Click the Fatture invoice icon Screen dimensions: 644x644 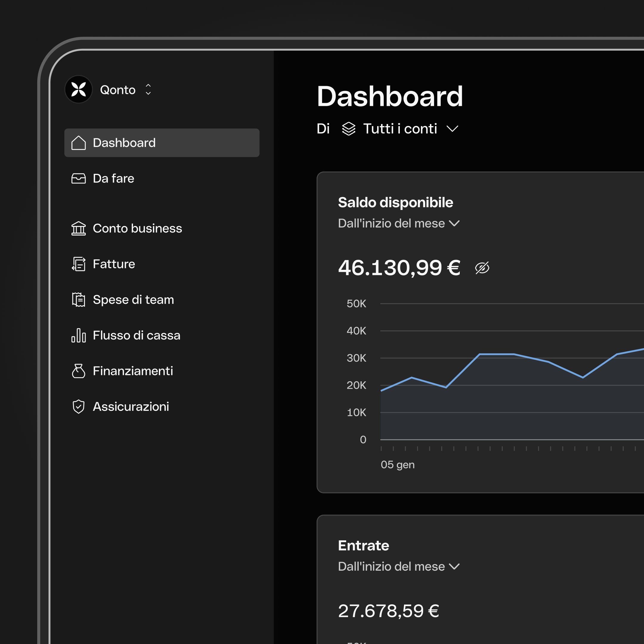[79, 264]
